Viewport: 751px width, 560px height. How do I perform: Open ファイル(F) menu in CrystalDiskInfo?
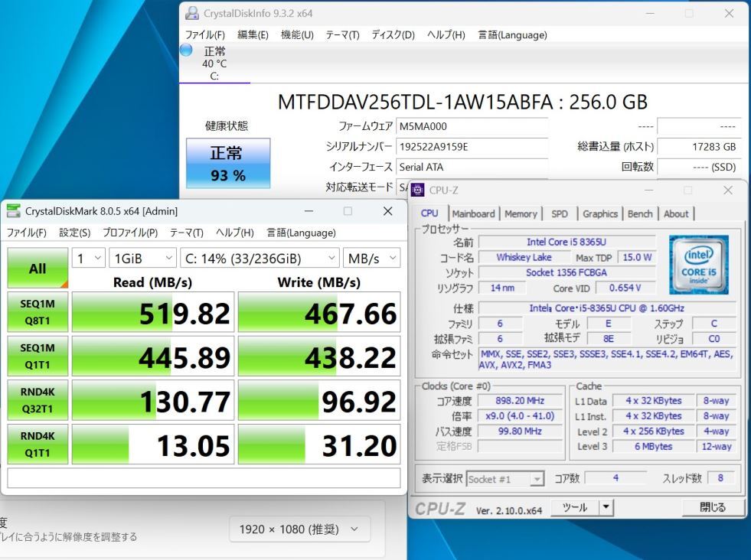(x=205, y=35)
